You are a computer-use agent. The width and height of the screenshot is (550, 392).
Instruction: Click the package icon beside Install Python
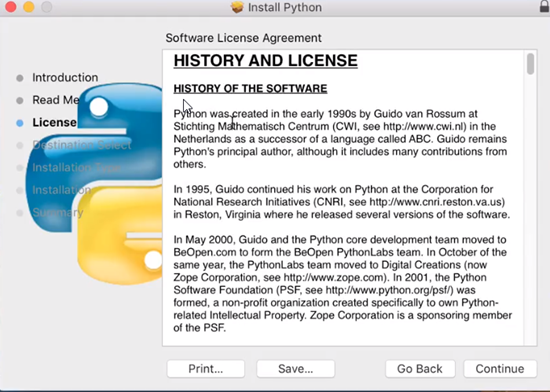(x=237, y=7)
